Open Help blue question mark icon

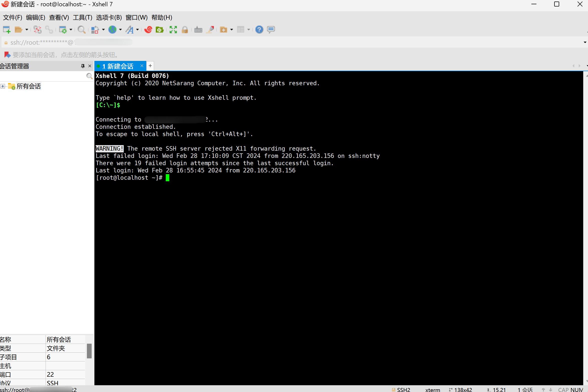coord(259,30)
